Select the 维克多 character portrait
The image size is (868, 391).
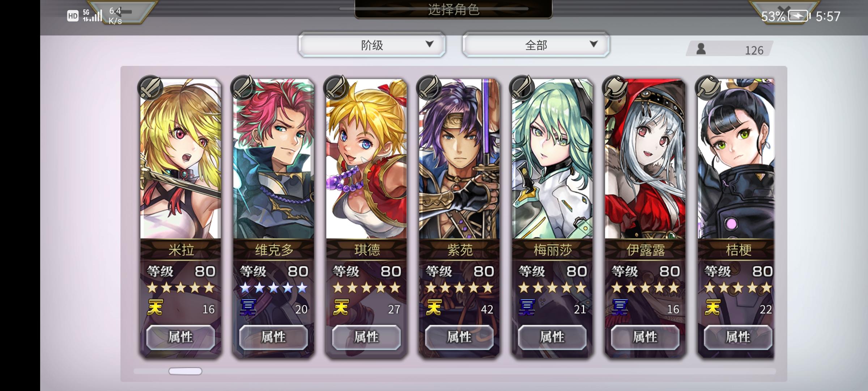coord(273,159)
